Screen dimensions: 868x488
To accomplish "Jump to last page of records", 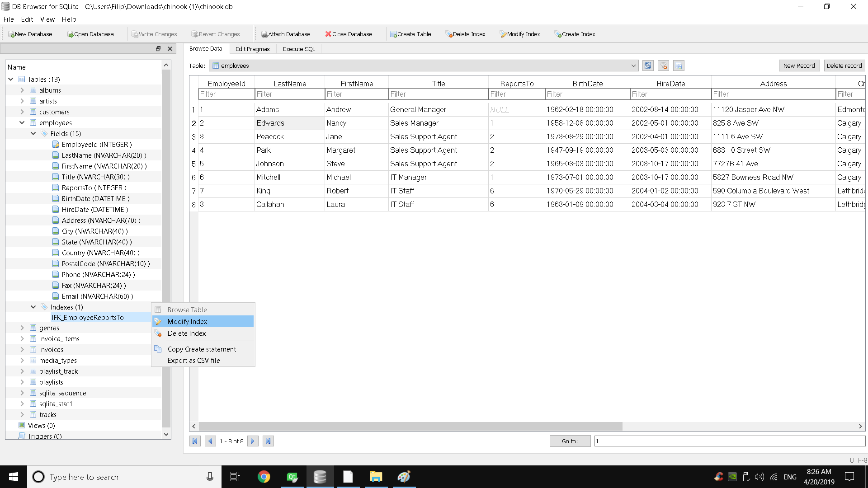I will (268, 441).
